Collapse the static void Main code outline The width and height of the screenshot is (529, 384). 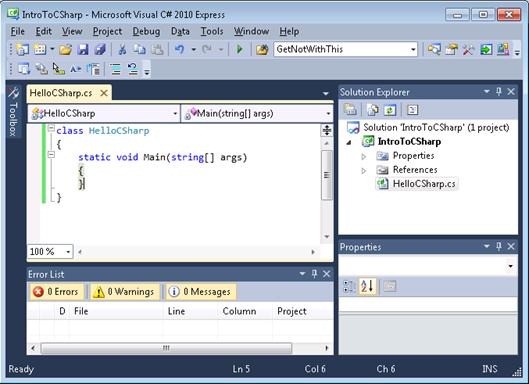click(x=51, y=155)
